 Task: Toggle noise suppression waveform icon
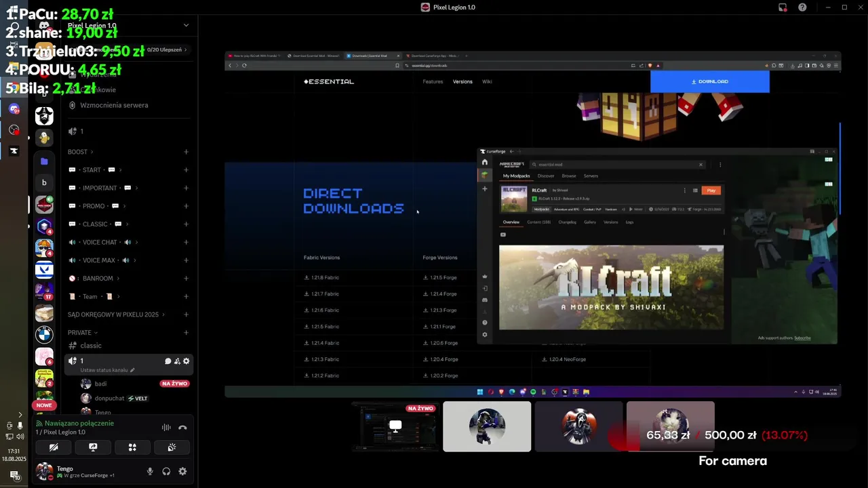166,428
